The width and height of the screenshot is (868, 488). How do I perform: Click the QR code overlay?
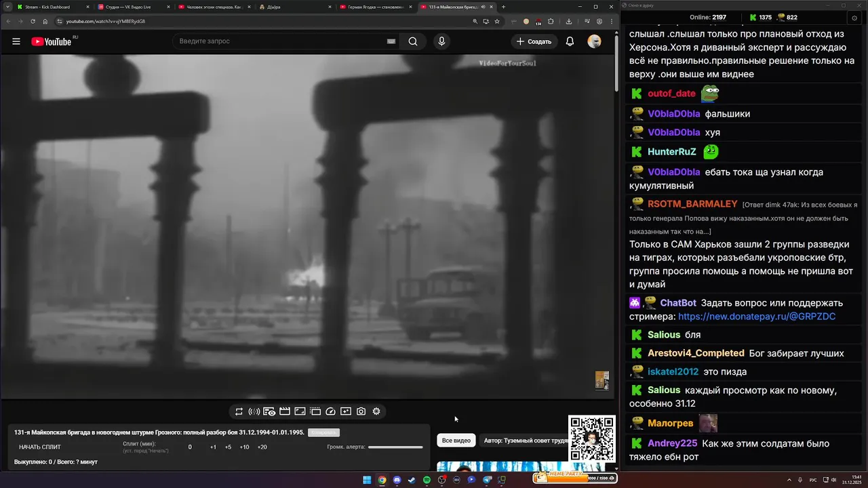pos(592,438)
